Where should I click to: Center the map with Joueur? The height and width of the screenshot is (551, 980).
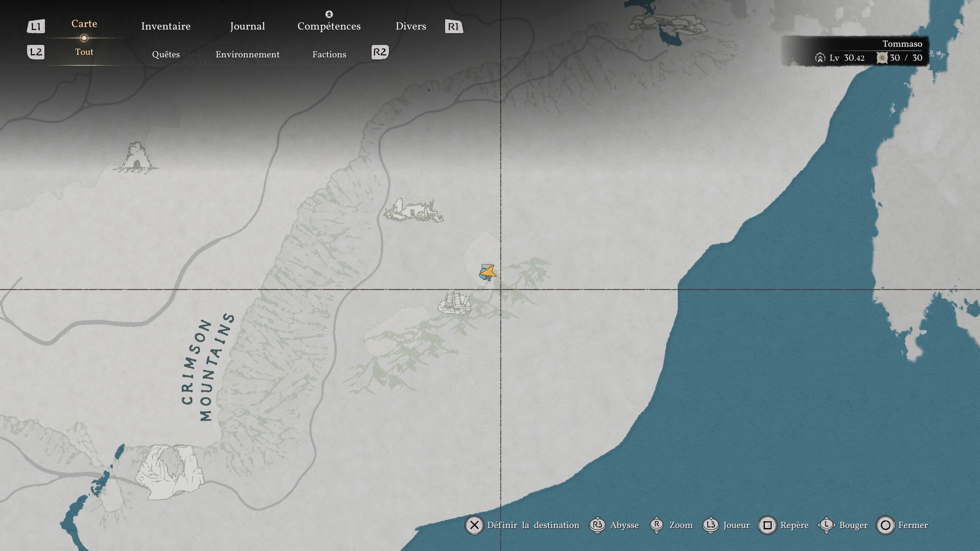[737, 525]
